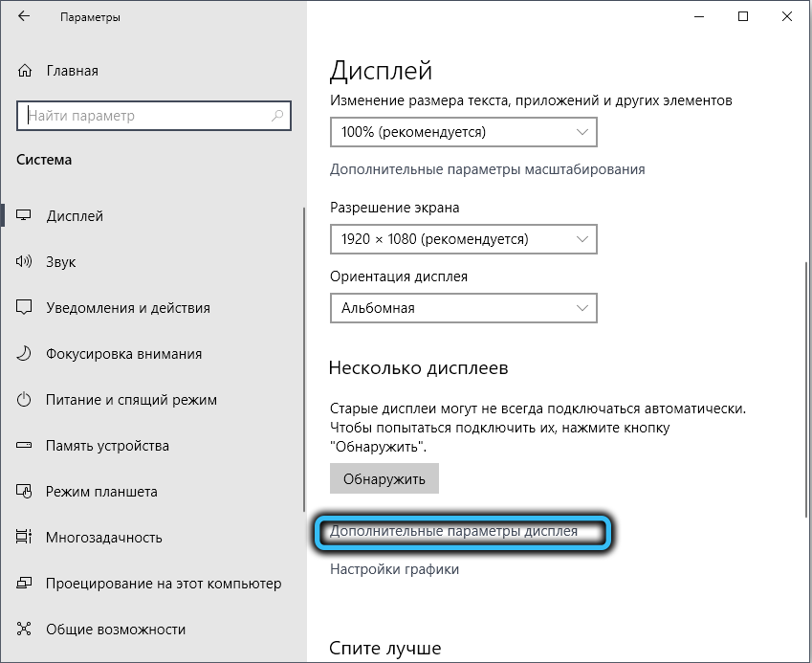This screenshot has height=663, width=812.
Task: Click the Многозадачность icon
Action: [x=25, y=538]
